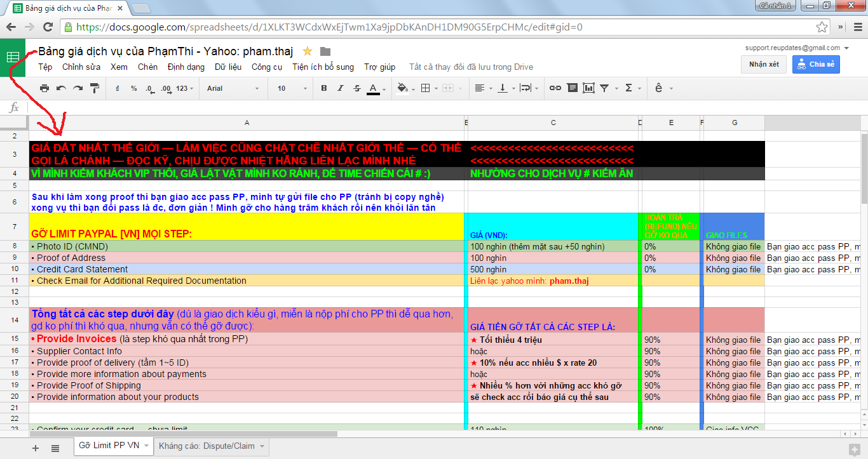This screenshot has height=459, width=868.
Task: Increase decimal places
Action: coord(166,88)
